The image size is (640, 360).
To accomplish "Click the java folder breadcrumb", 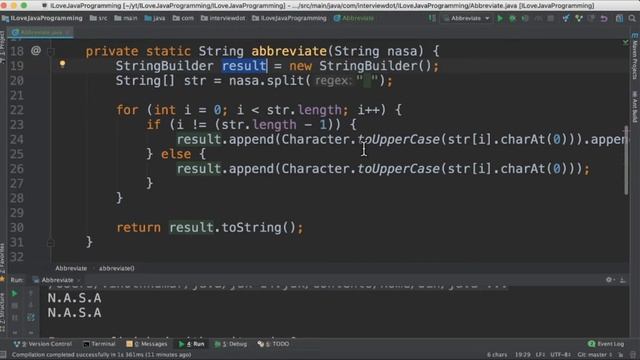I will coord(155,18).
